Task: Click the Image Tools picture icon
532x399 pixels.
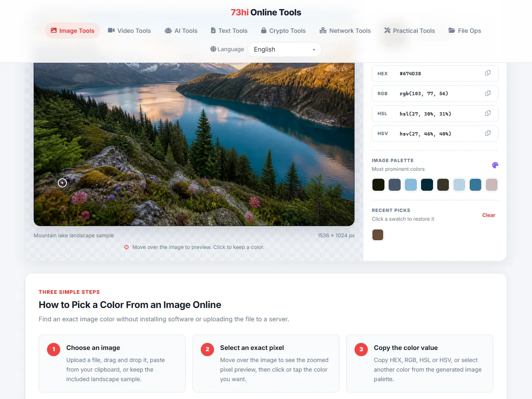Action: coord(54,30)
